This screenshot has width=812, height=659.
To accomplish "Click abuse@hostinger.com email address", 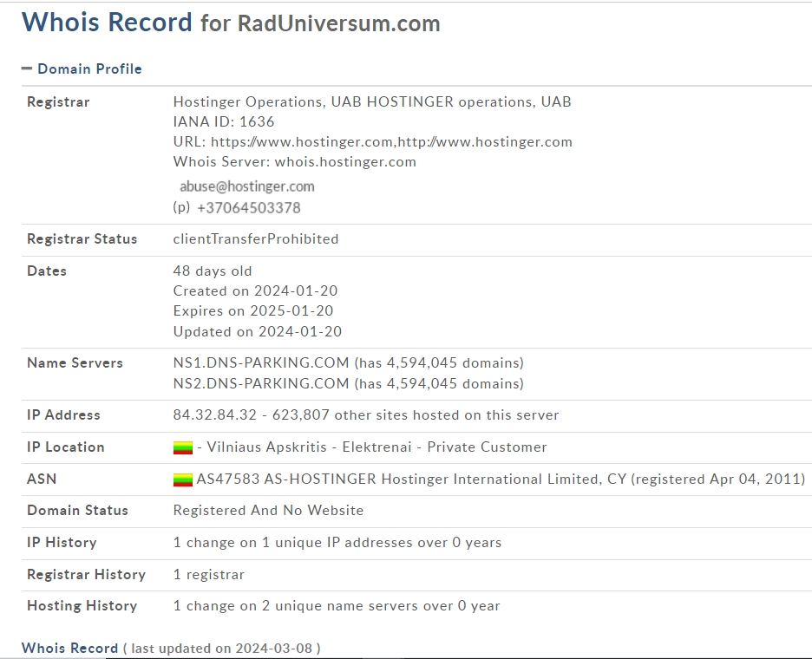I will coord(247,186).
